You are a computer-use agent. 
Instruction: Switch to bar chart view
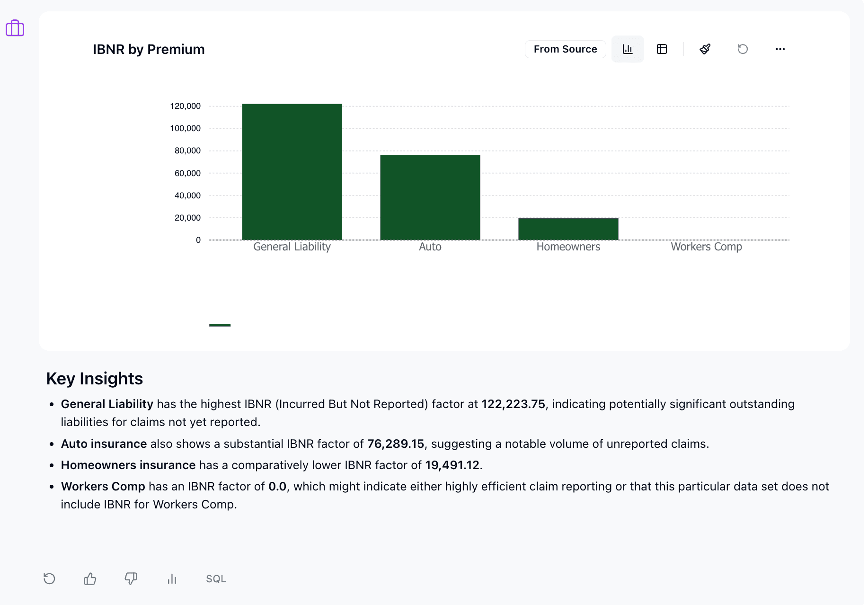(627, 49)
